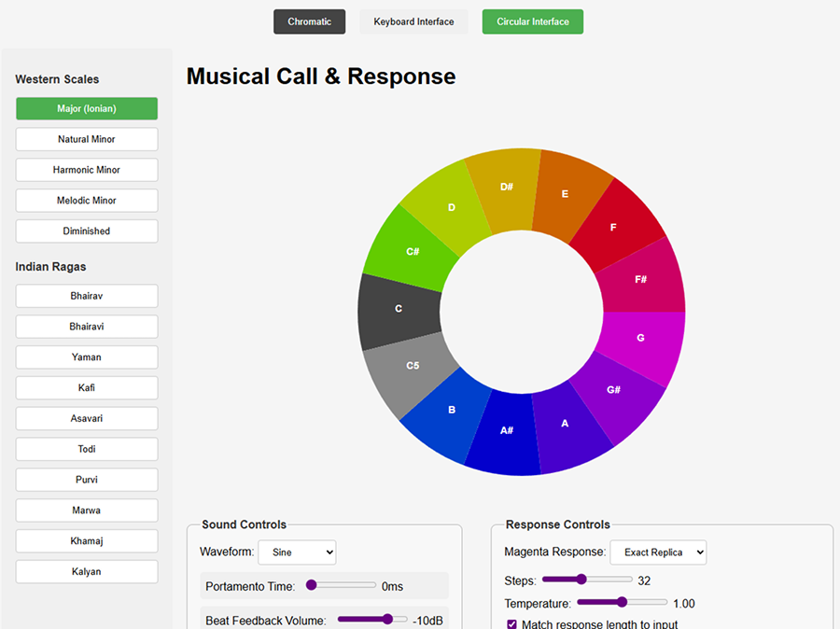Viewport: 840px width, 629px height.
Task: Select the Bhairavi raga
Action: [x=87, y=327]
